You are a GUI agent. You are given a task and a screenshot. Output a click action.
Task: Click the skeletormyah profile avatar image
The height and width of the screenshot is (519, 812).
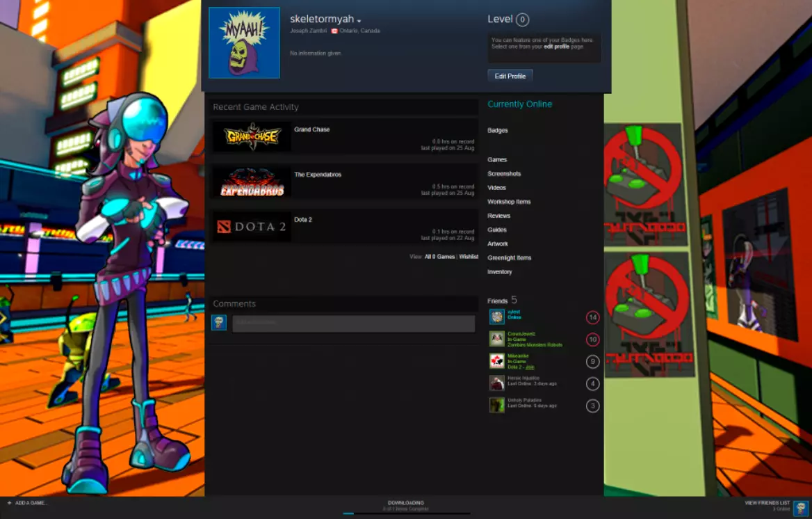(245, 42)
